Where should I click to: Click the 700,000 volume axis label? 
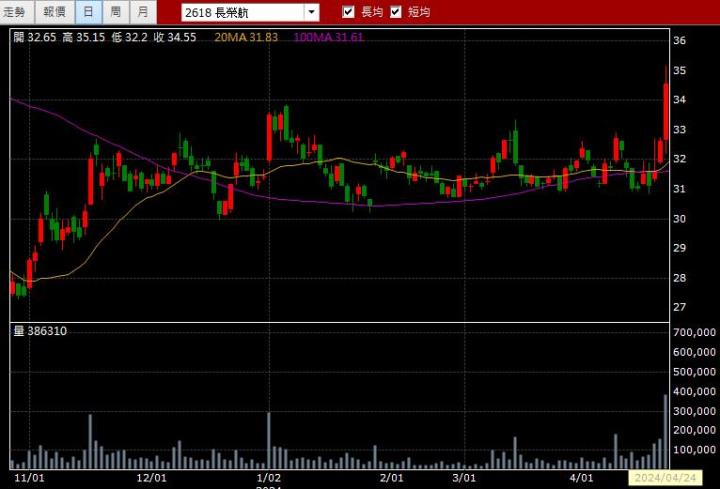(695, 332)
